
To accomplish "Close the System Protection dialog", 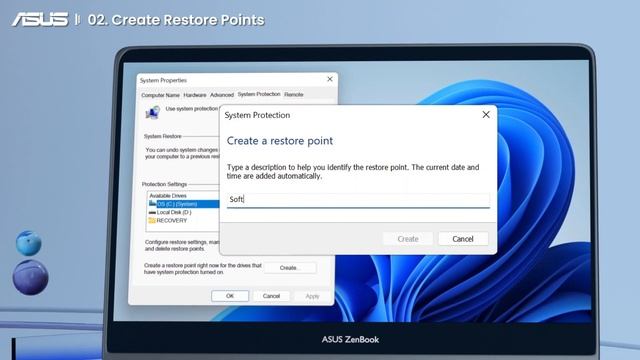I will coord(486,115).
